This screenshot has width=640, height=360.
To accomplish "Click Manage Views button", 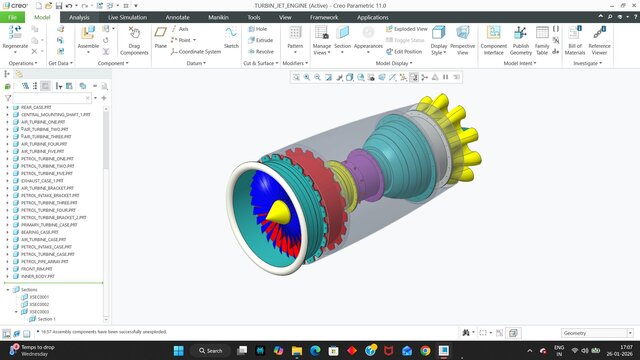I will (322, 40).
